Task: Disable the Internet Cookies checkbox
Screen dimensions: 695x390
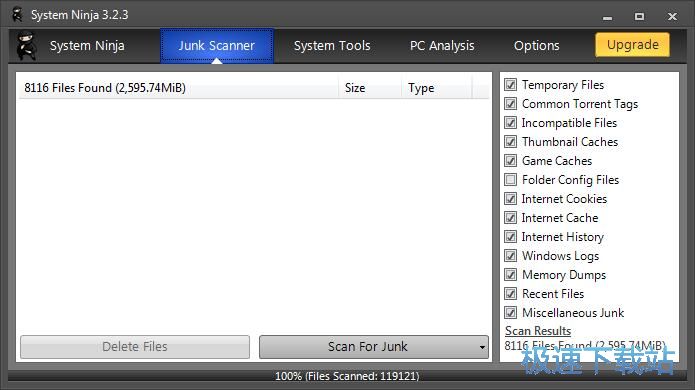Action: 510,199
